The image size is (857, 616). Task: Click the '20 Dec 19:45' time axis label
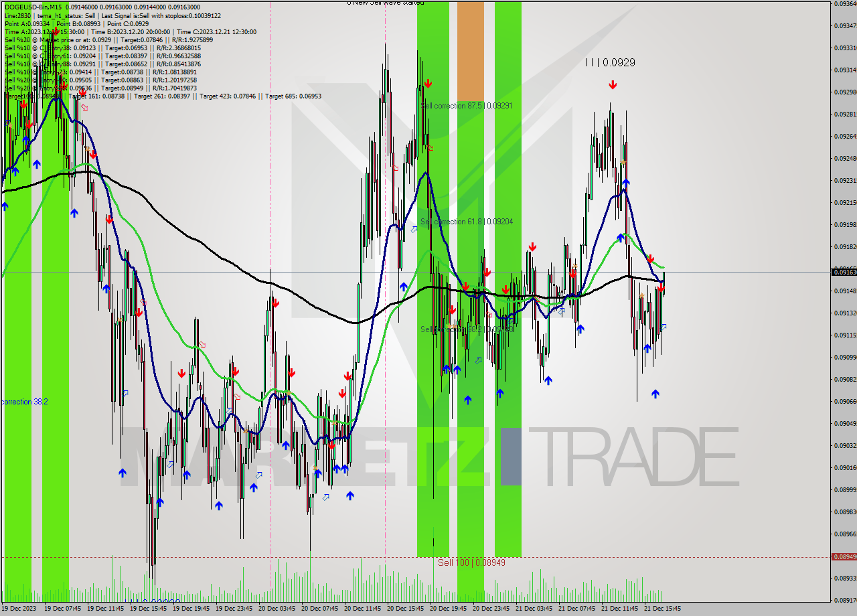pos(448,609)
